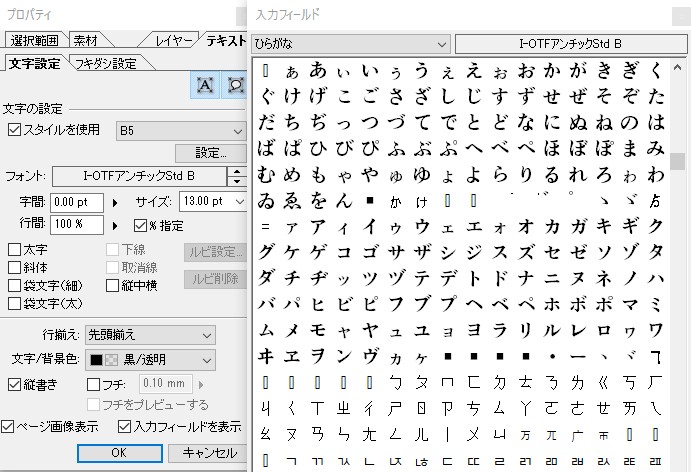Image resolution: width=691 pixels, height=472 pixels.
Task: Select the speech balloon frame icon
Action: (x=235, y=87)
